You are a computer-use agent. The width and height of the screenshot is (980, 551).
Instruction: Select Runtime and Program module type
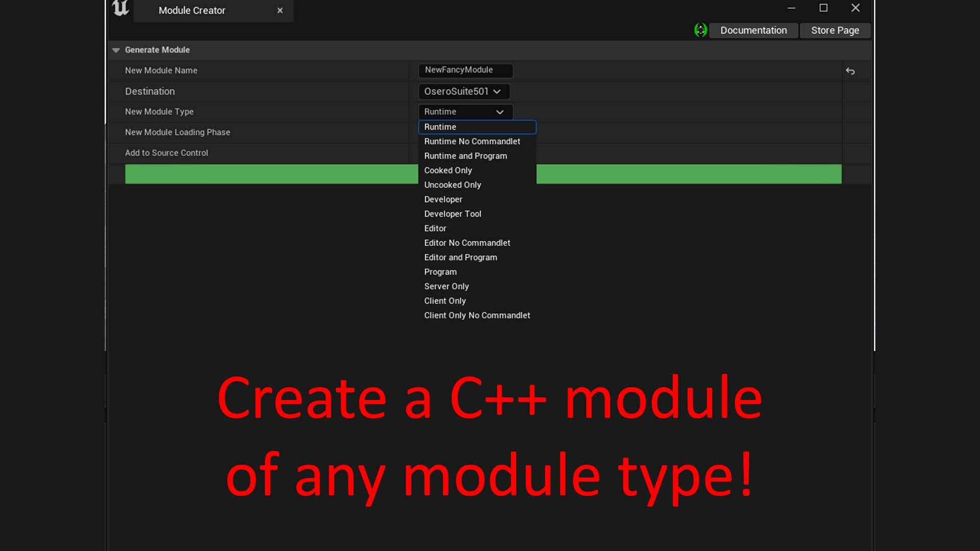pyautogui.click(x=465, y=156)
